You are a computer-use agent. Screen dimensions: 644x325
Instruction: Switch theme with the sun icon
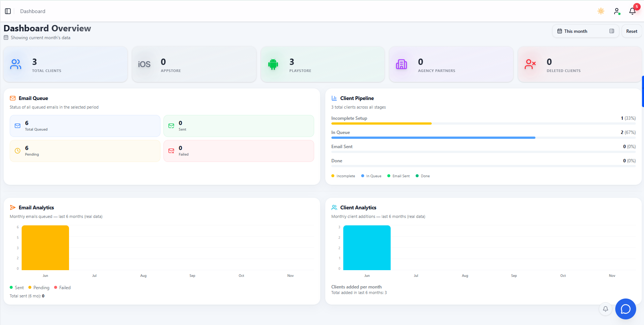coord(601,11)
